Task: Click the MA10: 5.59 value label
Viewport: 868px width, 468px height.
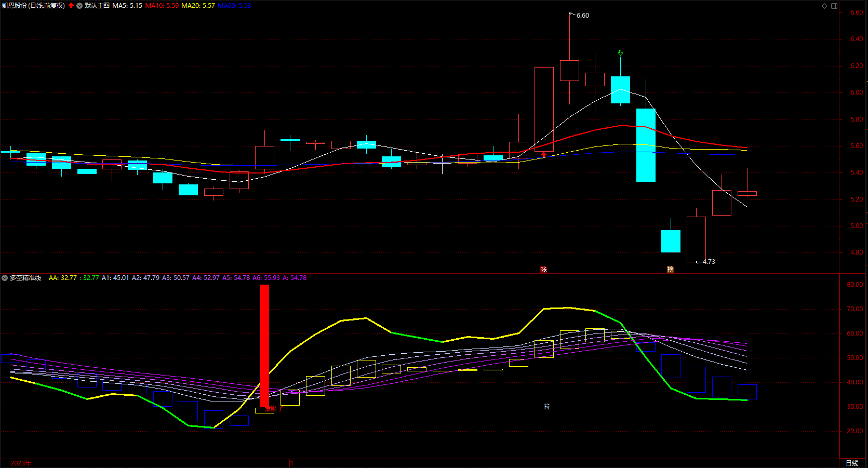Action: click(x=162, y=6)
